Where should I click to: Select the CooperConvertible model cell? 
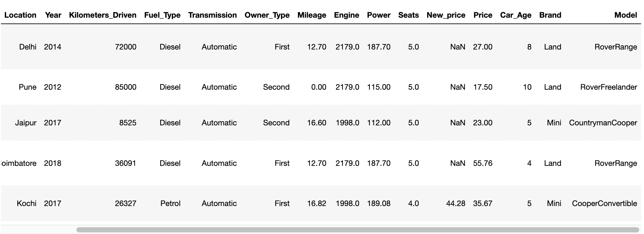604,203
